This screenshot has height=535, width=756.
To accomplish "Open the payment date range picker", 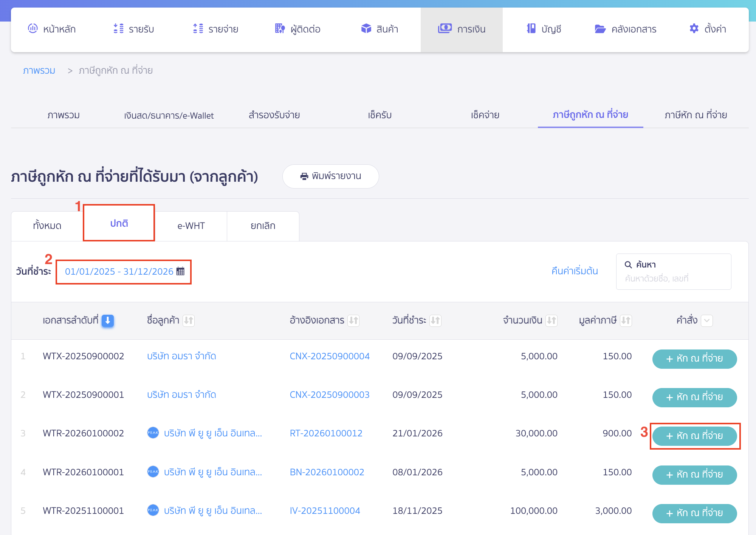I will (x=119, y=271).
